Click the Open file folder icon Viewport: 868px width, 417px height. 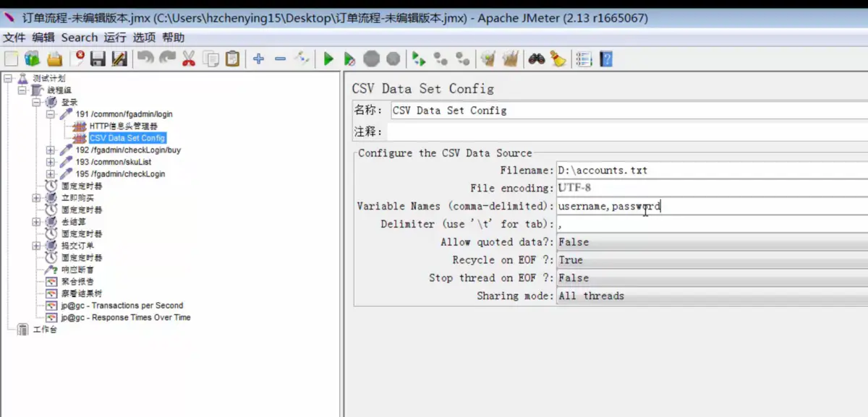(x=54, y=59)
